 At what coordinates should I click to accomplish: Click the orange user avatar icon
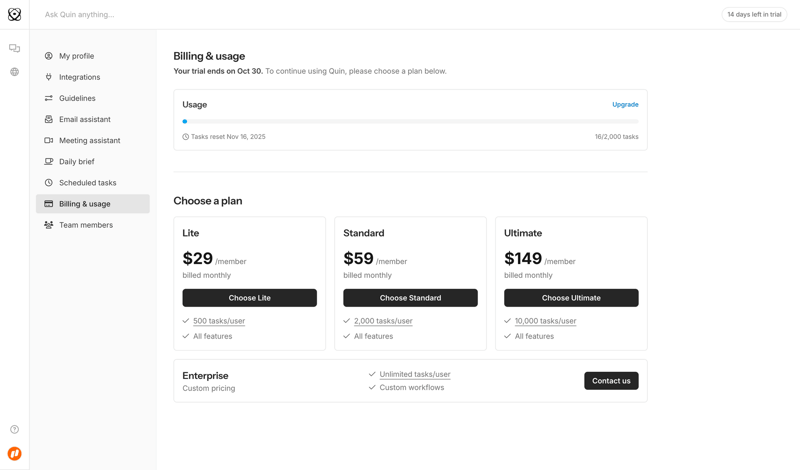[x=14, y=454]
